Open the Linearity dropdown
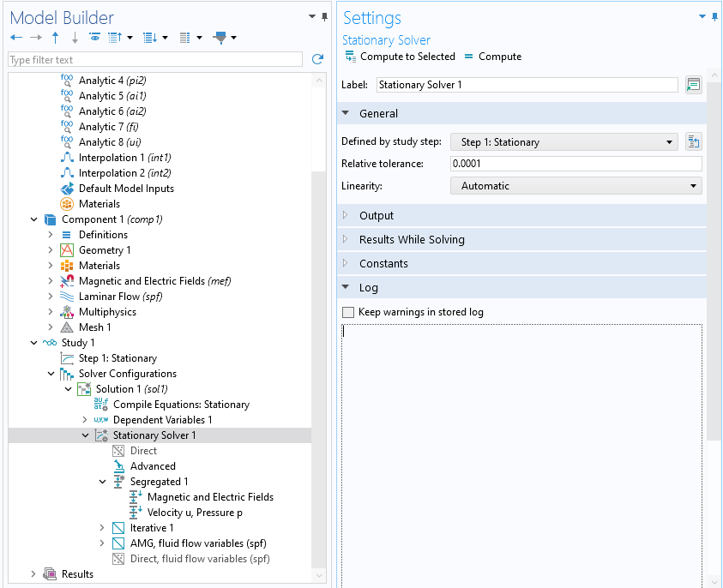The height and width of the screenshot is (588, 723). (x=575, y=186)
